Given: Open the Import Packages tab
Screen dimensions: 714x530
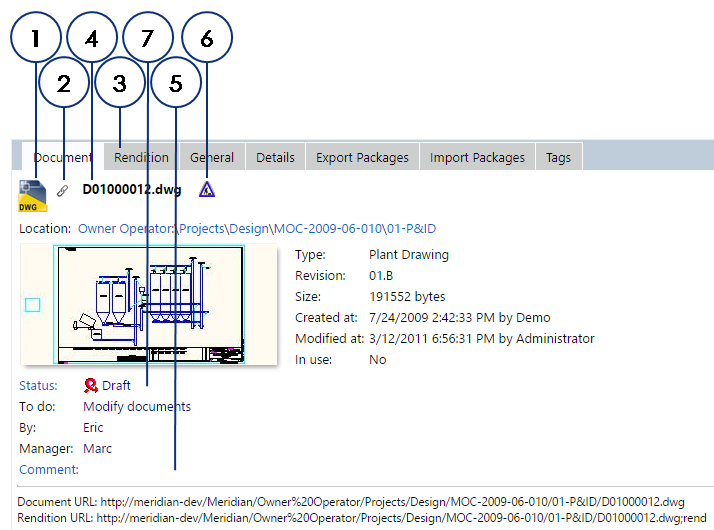Looking at the screenshot, I should coord(477,157).
